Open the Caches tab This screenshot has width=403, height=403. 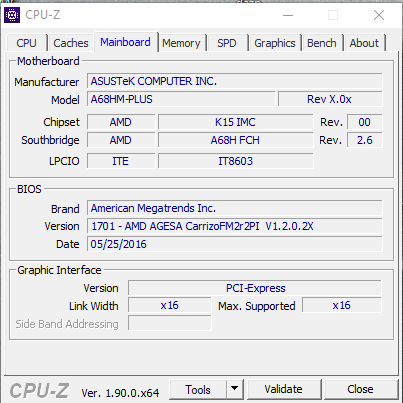click(71, 43)
